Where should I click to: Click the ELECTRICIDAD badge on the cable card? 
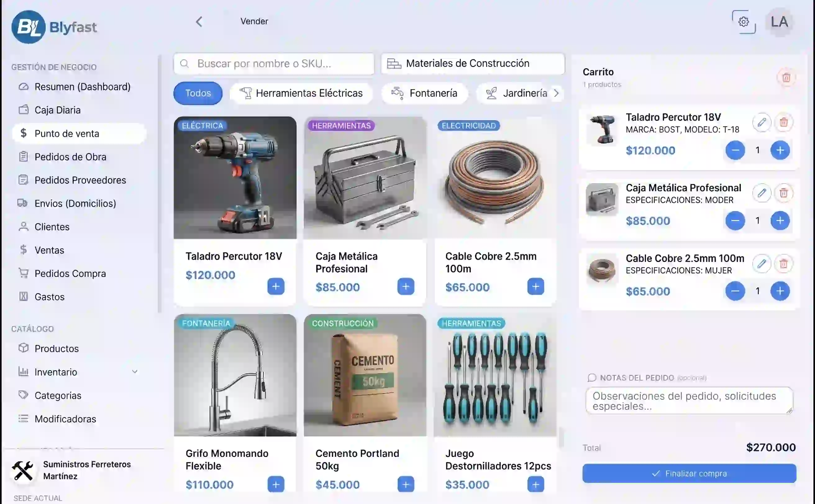468,126
